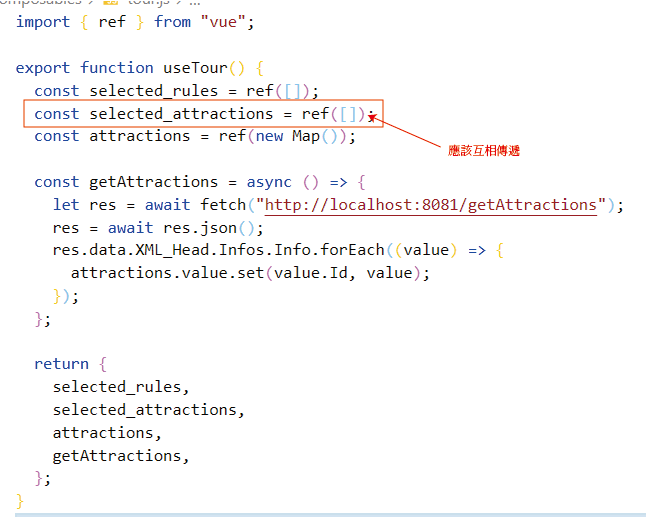Click selected_attractions inside the return object
646x517 pixels.
click(145, 410)
